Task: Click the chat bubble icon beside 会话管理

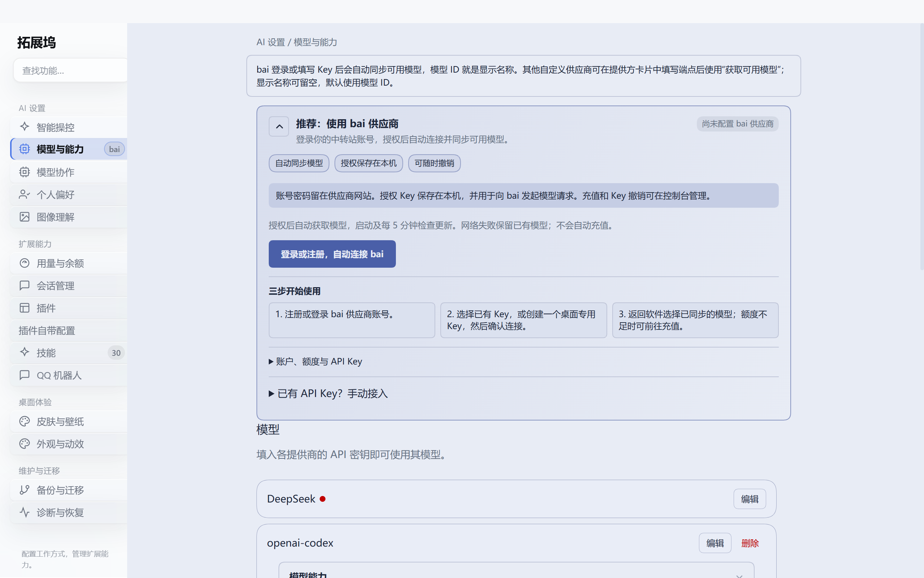Action: (25, 285)
